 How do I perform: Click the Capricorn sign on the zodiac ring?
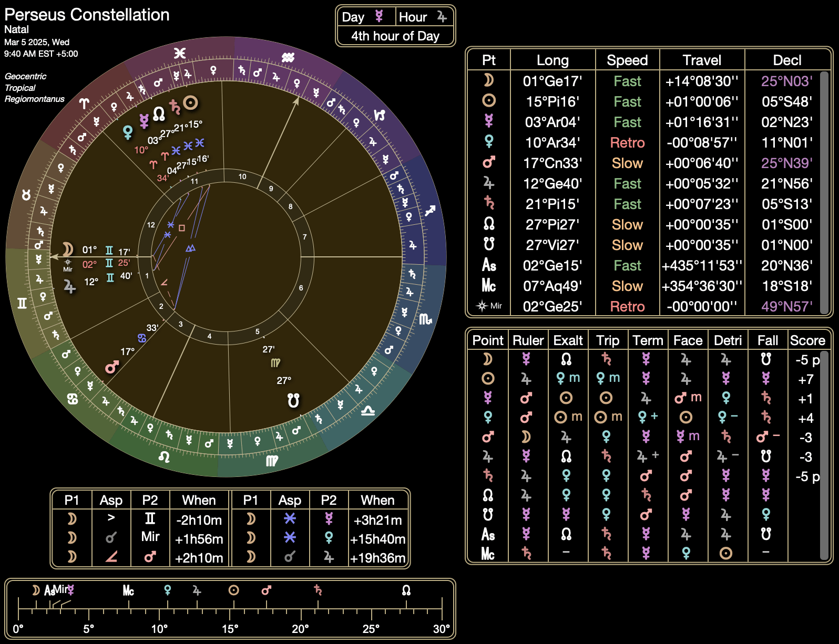click(380, 115)
